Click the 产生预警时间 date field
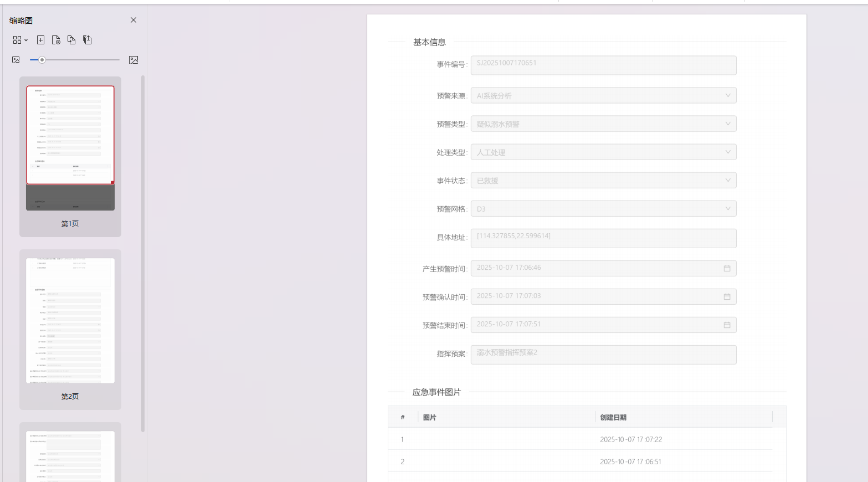868x482 pixels. 603,268
